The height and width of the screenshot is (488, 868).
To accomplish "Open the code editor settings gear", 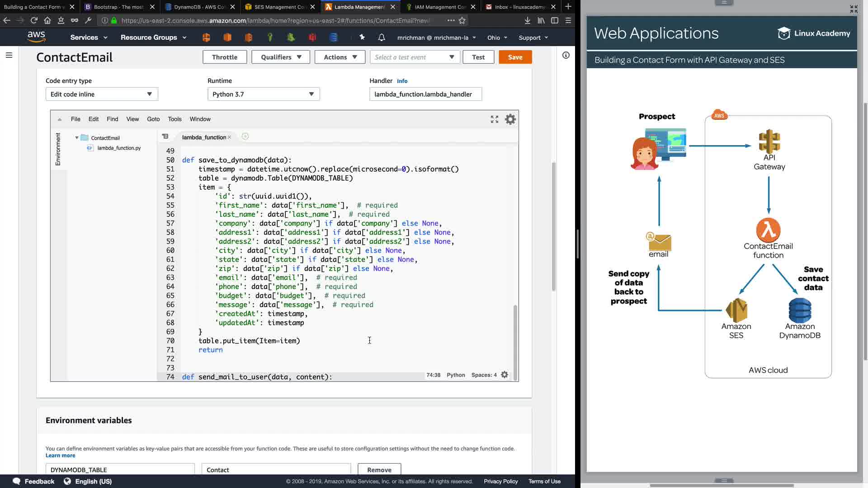I will click(510, 119).
